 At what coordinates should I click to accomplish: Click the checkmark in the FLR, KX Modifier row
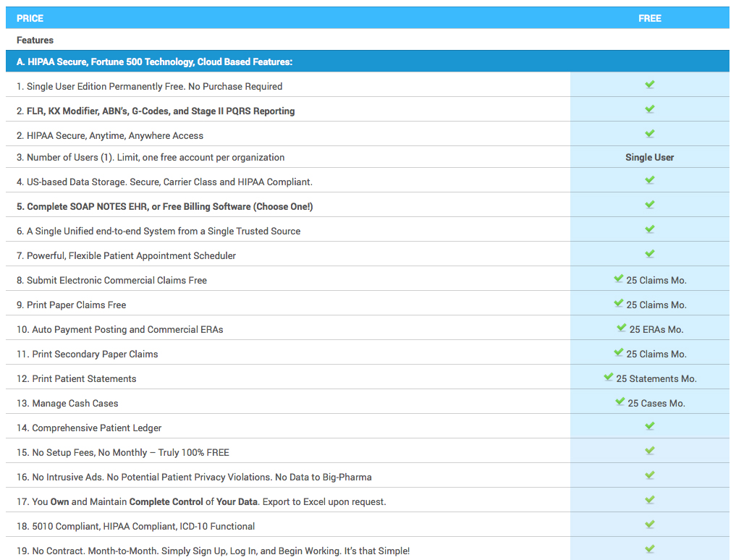(650, 109)
